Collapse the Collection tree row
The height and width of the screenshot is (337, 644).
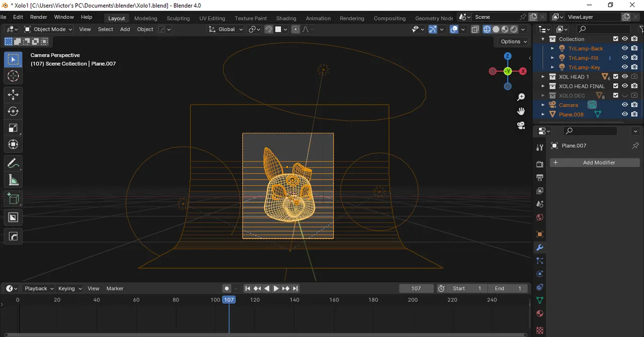pyautogui.click(x=543, y=39)
